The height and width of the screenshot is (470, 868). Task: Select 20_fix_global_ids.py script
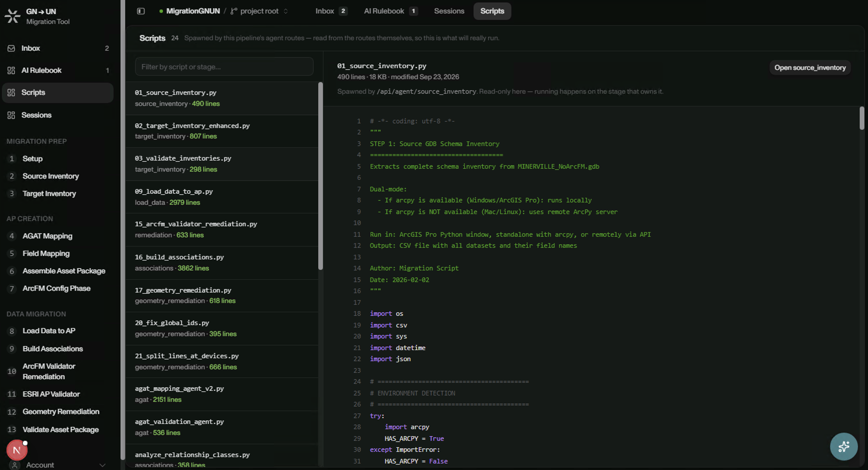coord(222,328)
